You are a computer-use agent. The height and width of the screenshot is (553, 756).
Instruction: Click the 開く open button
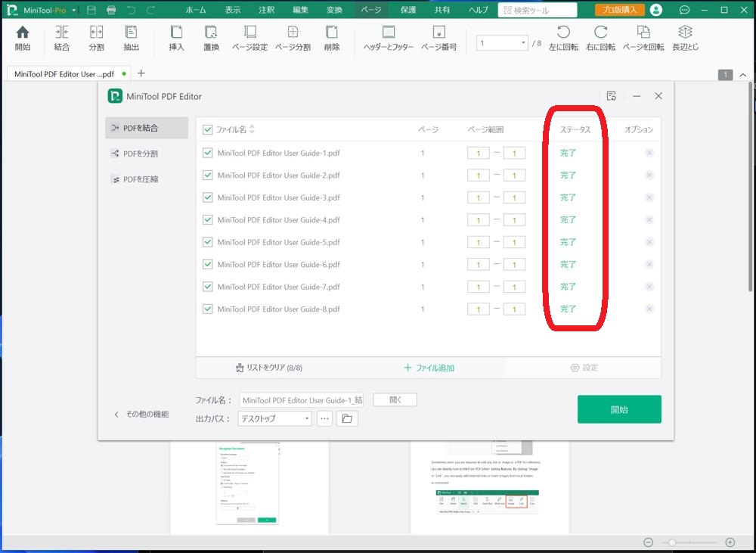(x=395, y=399)
